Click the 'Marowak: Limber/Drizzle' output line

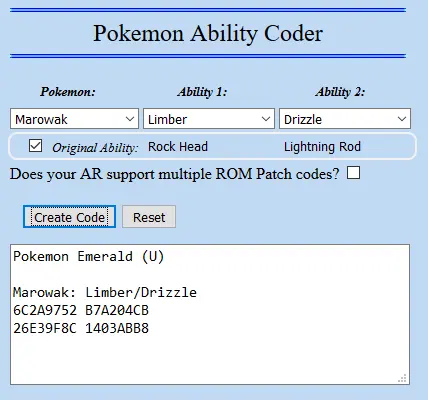click(105, 292)
